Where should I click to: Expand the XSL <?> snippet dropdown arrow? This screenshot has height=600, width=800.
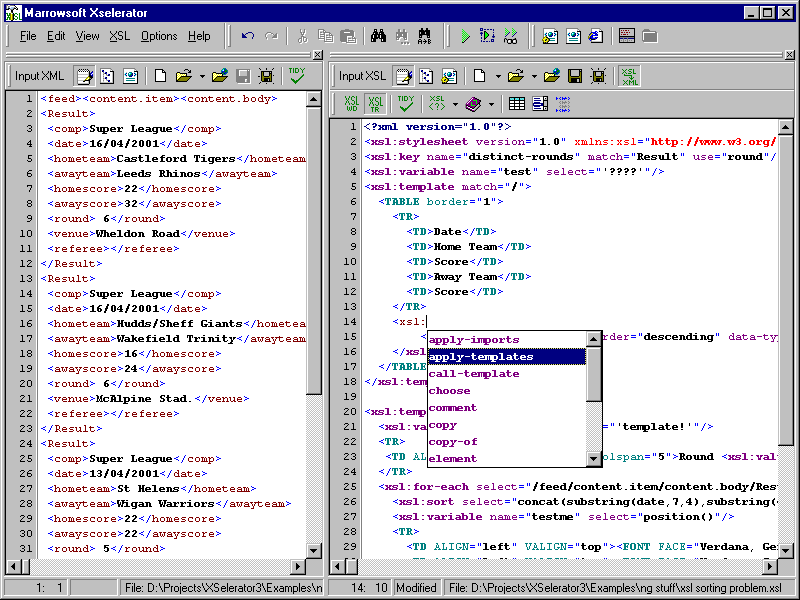point(455,104)
